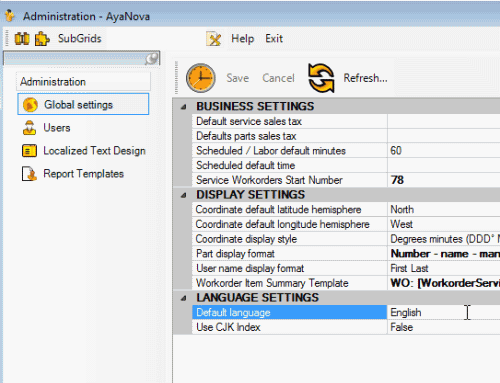
Task: Select the Administration navigation header
Action: pyautogui.click(x=83, y=82)
